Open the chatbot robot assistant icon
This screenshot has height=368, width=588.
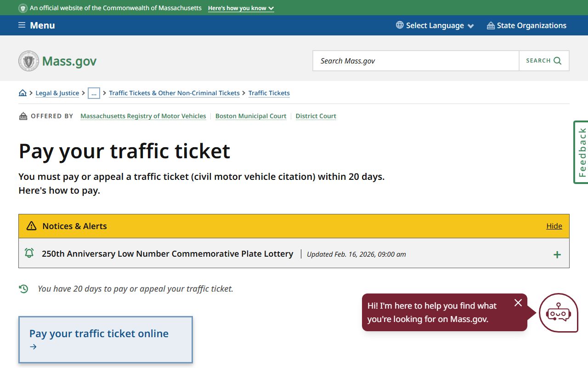pyautogui.click(x=558, y=313)
